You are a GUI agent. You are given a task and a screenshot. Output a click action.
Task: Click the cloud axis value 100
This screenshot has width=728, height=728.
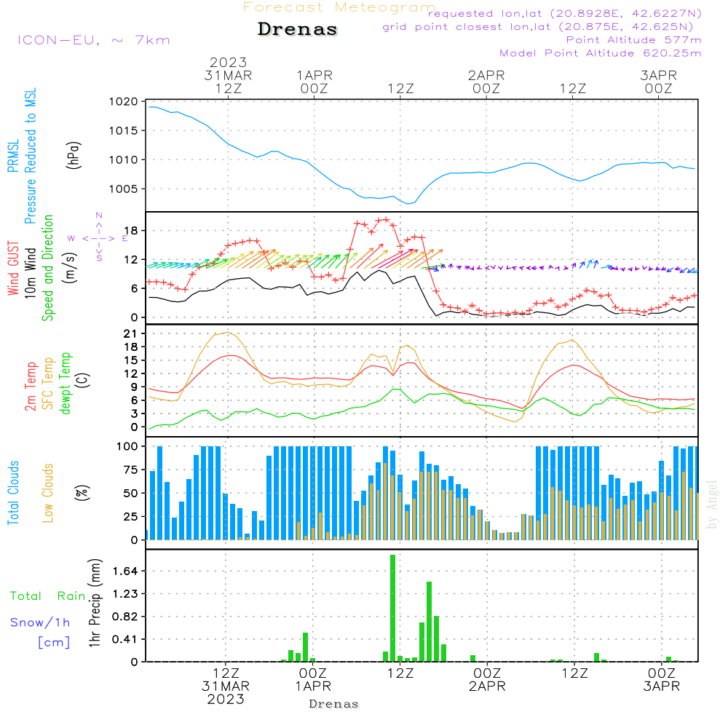(x=127, y=447)
